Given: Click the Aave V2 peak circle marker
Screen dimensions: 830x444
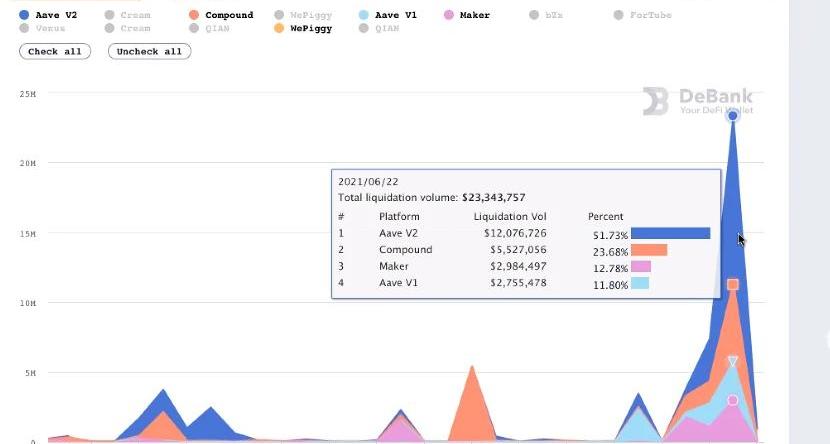Looking at the screenshot, I should click(733, 116).
